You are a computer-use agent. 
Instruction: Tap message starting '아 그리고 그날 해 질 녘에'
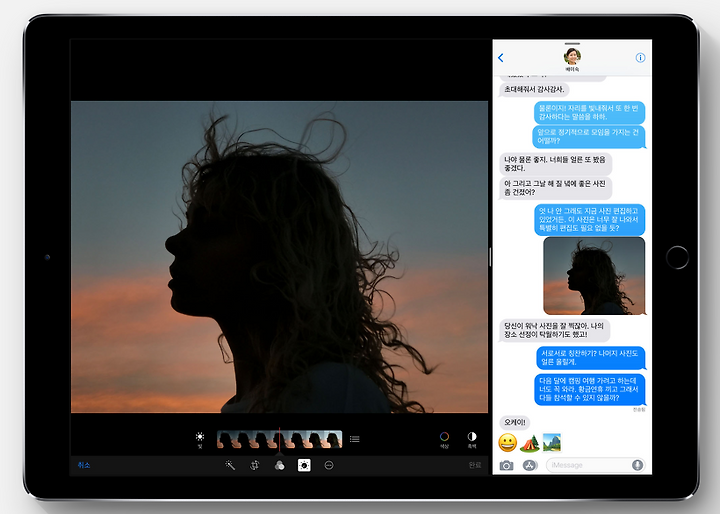pos(555,187)
